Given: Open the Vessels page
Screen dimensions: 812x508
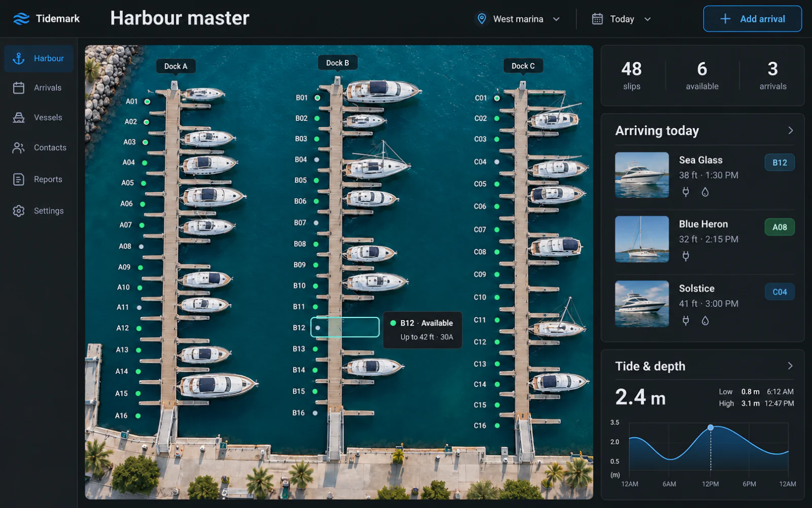Looking at the screenshot, I should click(x=39, y=117).
